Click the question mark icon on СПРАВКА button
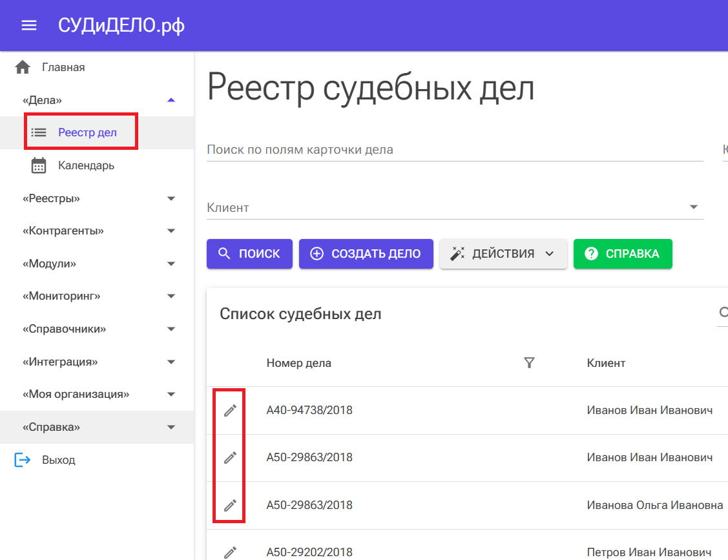 point(591,254)
